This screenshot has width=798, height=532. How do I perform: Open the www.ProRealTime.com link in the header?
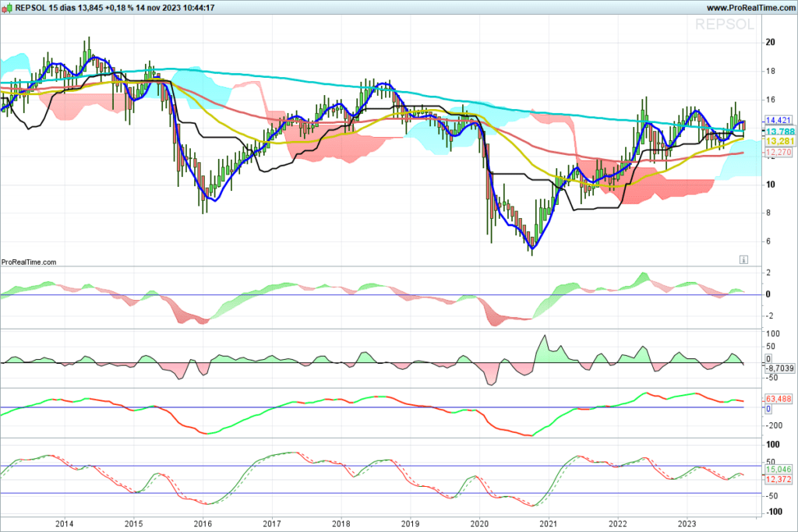750,8
